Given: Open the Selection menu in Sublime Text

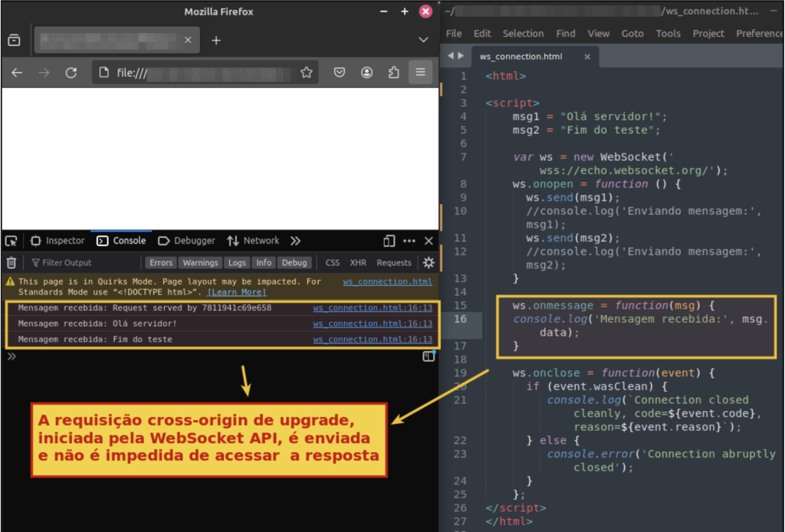Looking at the screenshot, I should click(x=523, y=34).
